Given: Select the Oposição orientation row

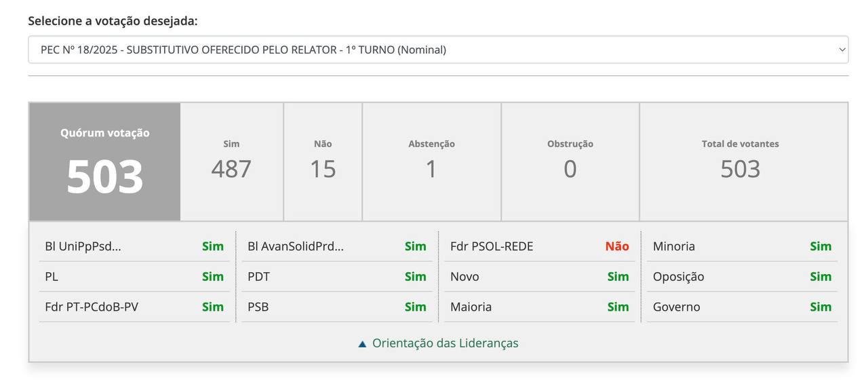Looking at the screenshot, I should pos(742,277).
